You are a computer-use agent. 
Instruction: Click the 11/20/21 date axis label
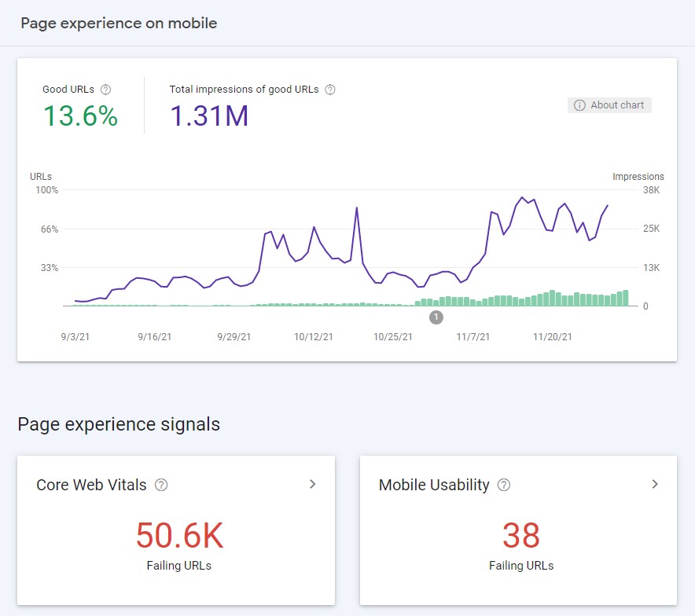pyautogui.click(x=552, y=337)
